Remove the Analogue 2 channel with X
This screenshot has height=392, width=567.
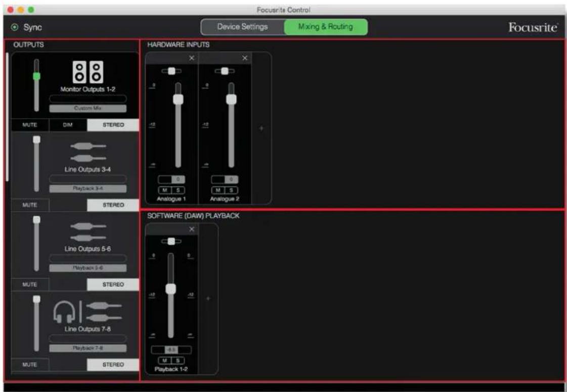pos(245,58)
